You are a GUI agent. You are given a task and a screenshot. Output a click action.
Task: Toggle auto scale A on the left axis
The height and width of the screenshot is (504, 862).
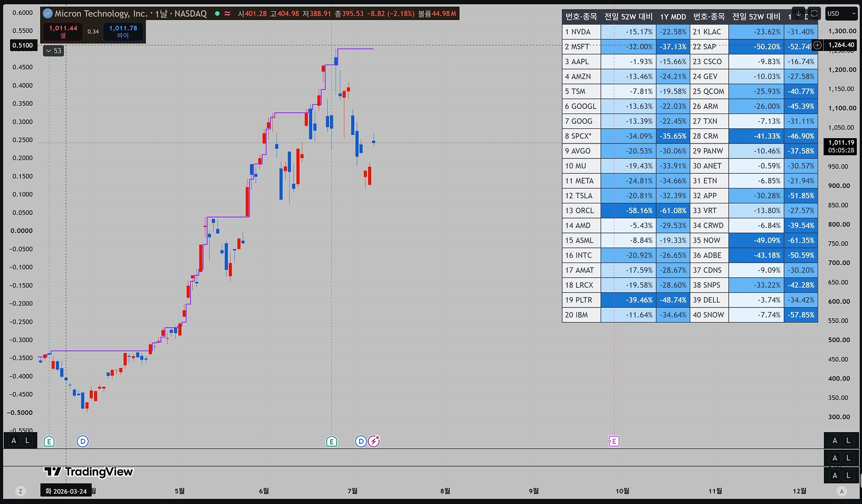coord(14,441)
